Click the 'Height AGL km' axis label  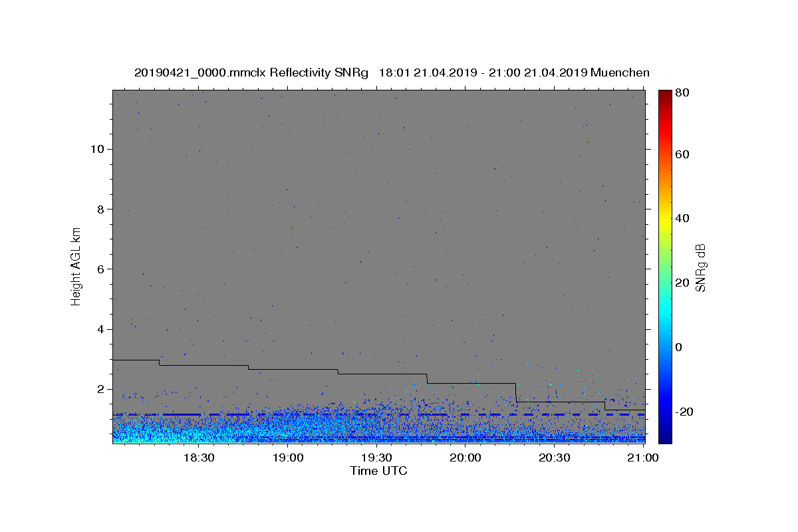tap(76, 265)
